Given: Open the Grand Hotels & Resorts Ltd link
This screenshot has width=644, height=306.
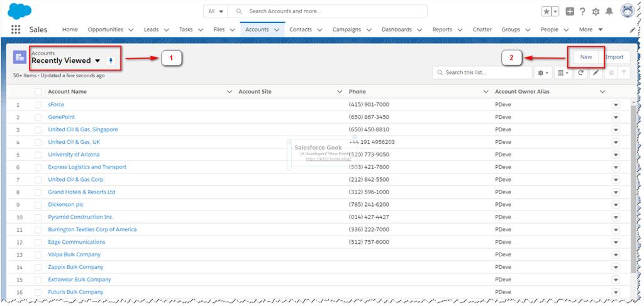Looking at the screenshot, I should [82, 192].
